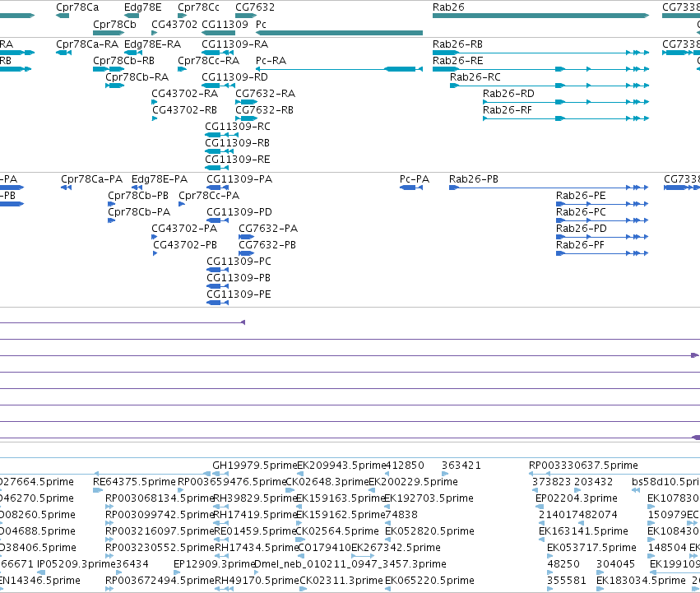The height and width of the screenshot is (593, 700).
Task: Click the CG7632 gene label
Action: click(254, 7)
